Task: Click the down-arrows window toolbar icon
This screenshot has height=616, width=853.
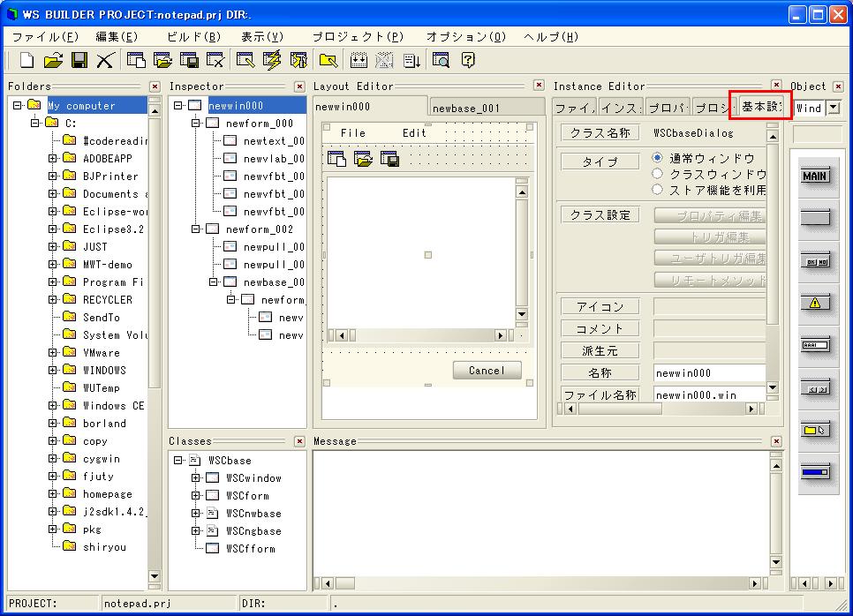Action: coord(359,60)
